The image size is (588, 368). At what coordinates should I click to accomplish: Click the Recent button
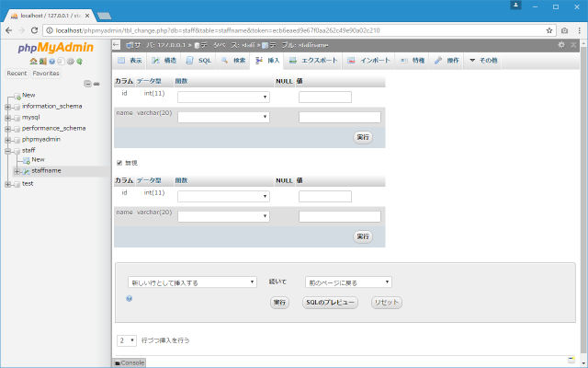[x=17, y=74]
